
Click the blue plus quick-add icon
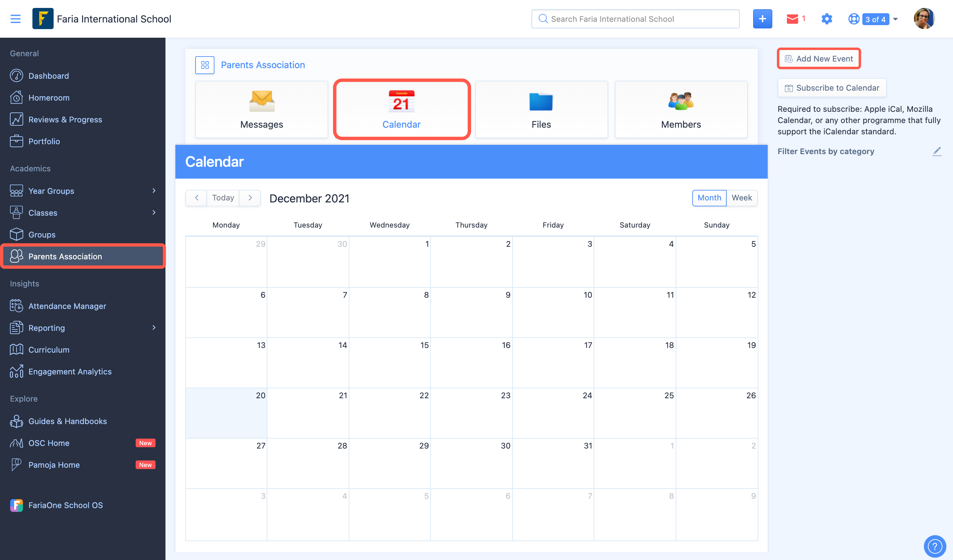[x=762, y=19]
